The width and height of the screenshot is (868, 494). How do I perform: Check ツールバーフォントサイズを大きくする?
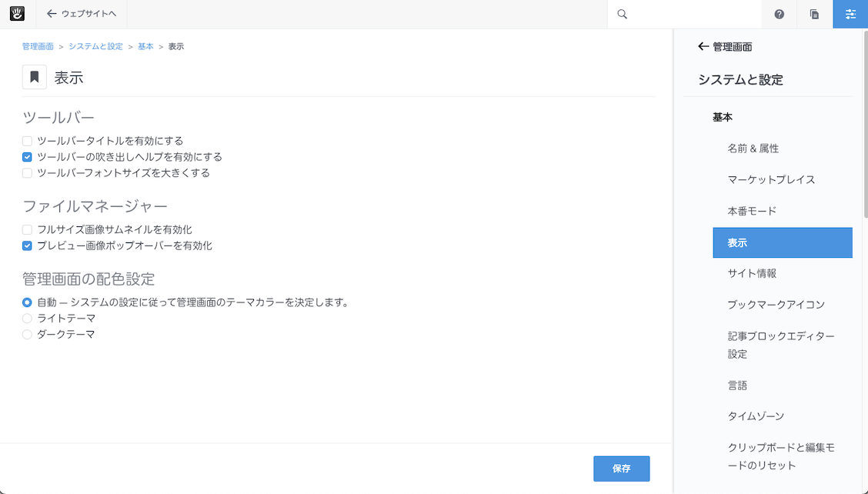[27, 173]
